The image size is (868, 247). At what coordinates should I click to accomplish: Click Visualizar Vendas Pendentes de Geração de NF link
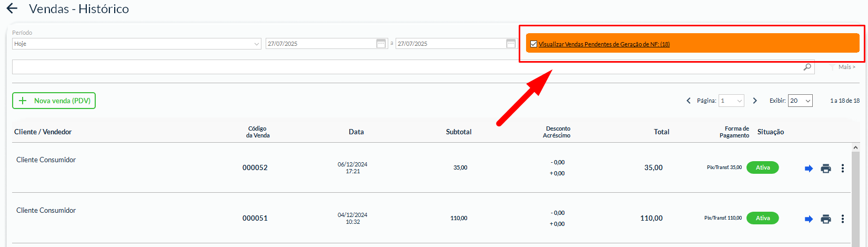click(604, 44)
